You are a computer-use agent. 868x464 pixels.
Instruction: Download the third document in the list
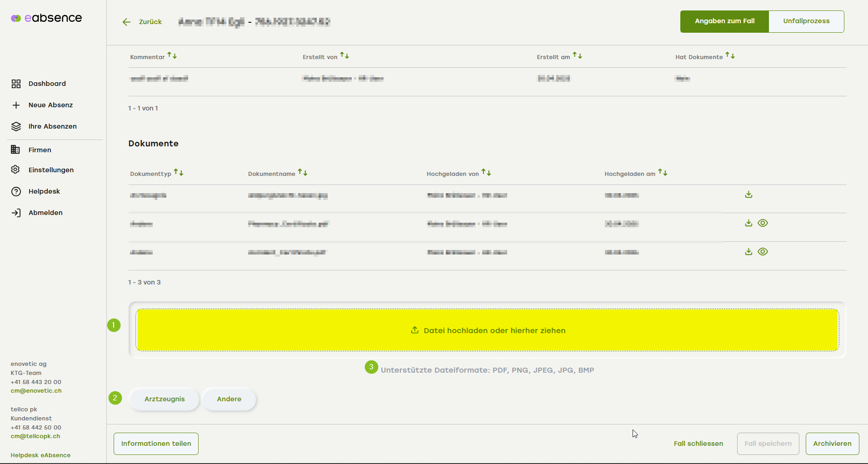pyautogui.click(x=748, y=252)
